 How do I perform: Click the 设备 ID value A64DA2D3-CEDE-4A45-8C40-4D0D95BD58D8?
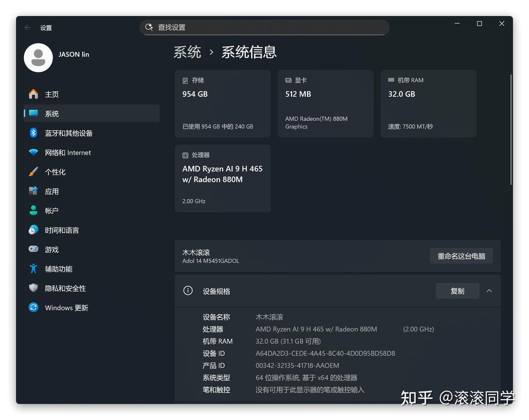click(x=325, y=353)
